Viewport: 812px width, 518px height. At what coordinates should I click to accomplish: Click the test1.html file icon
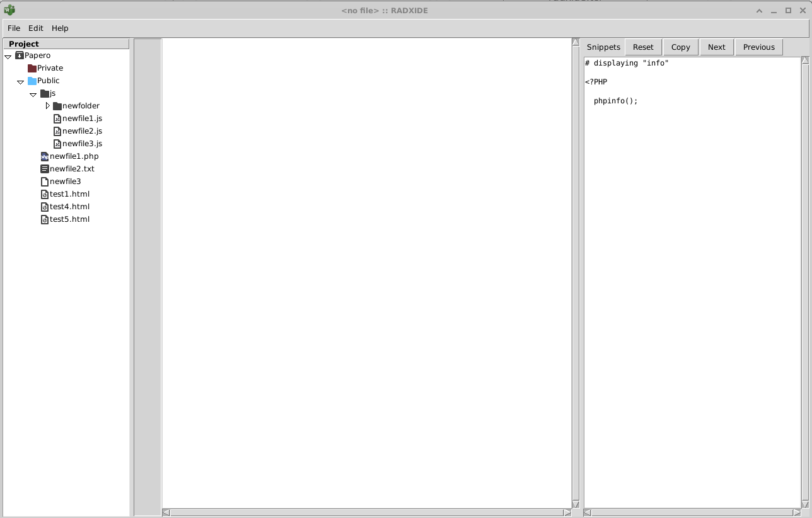[x=44, y=194]
